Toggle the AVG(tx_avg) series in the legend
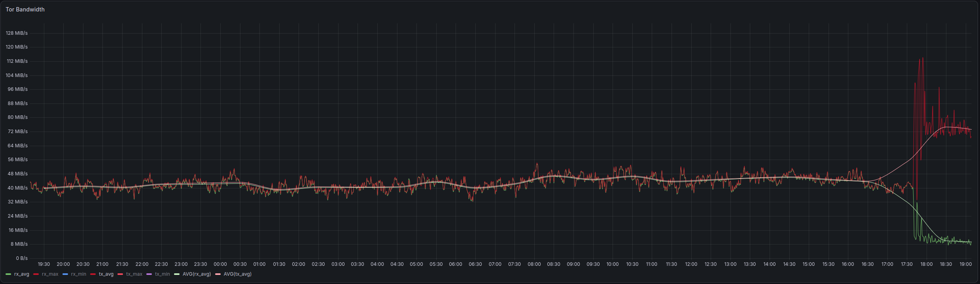The height and width of the screenshot is (284, 980). click(238, 274)
